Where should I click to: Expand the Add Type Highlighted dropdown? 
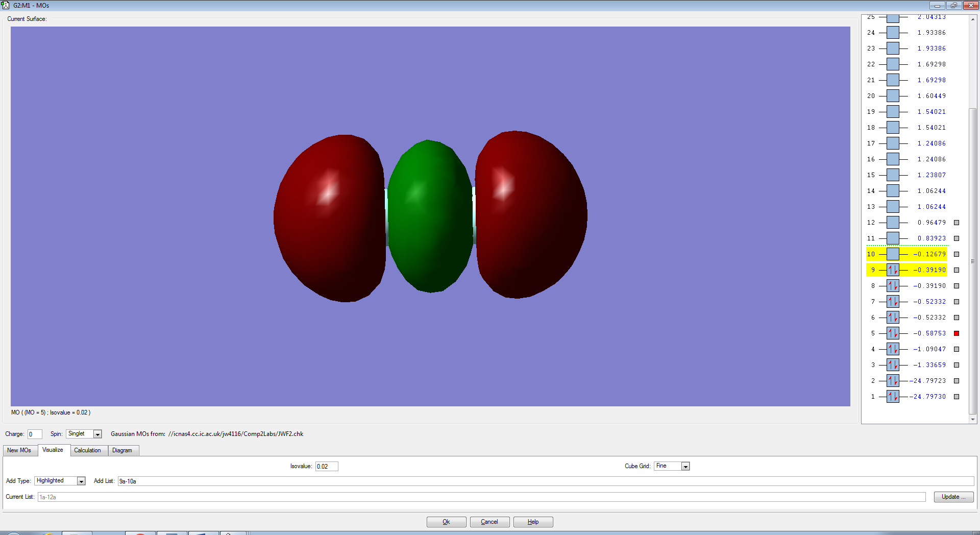coord(81,481)
